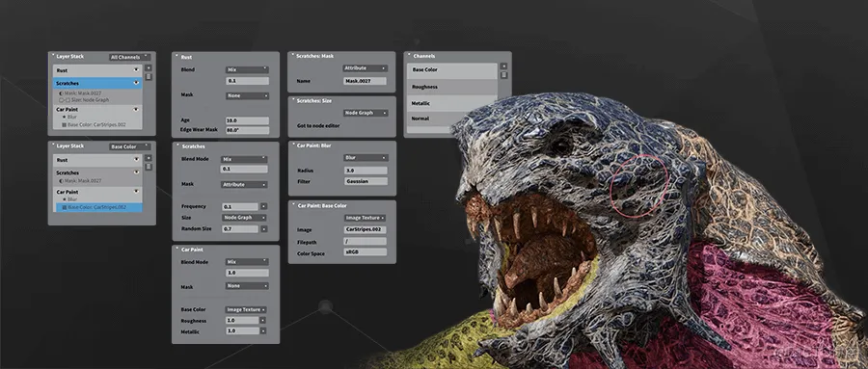
Task: Collapse the Channels panel
Action: pos(409,55)
